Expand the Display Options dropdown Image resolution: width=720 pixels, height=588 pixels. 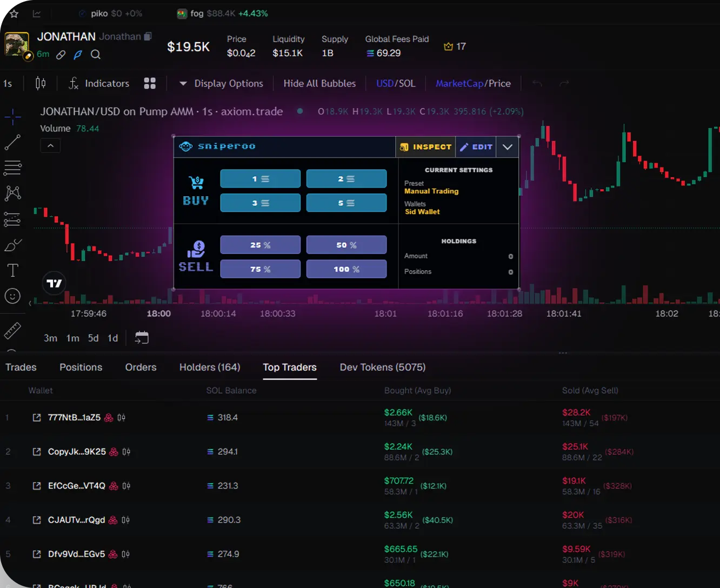(221, 83)
